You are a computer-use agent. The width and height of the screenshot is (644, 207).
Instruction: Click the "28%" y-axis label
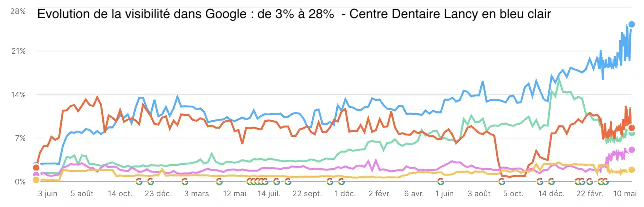coord(18,11)
